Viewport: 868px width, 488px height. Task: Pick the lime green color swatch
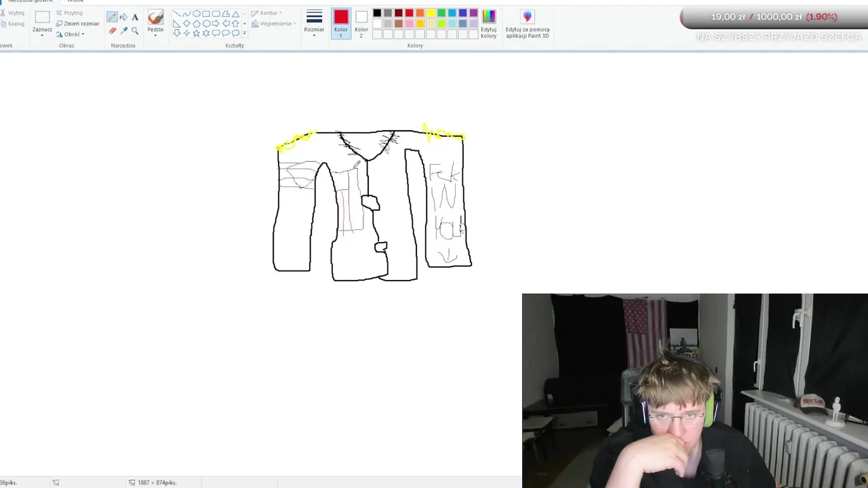tap(441, 24)
